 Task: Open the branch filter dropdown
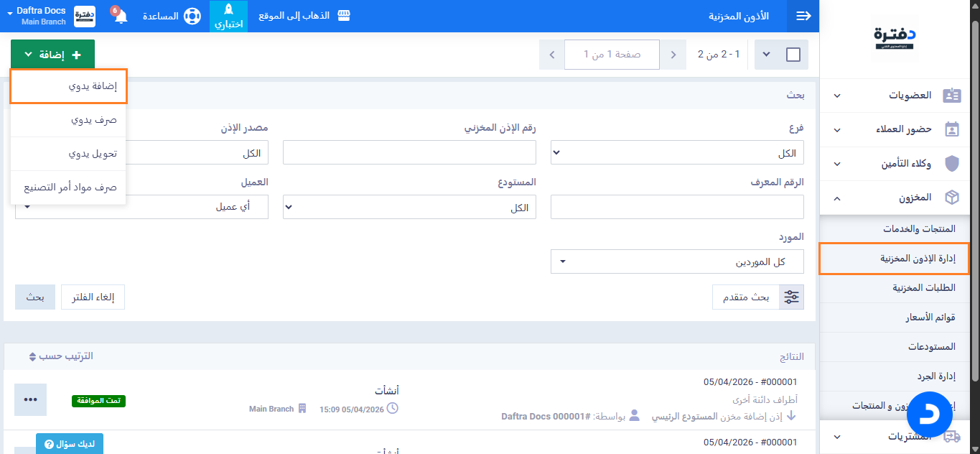click(677, 153)
